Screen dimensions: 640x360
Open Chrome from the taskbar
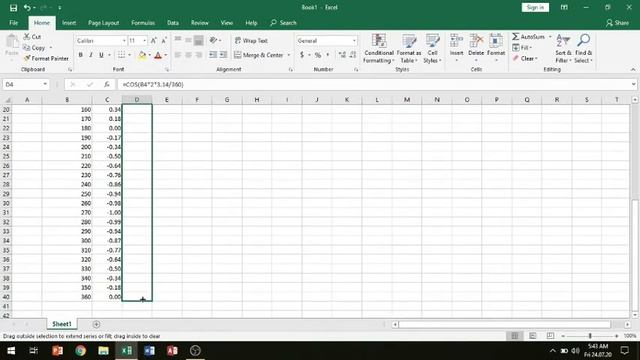coord(80,351)
